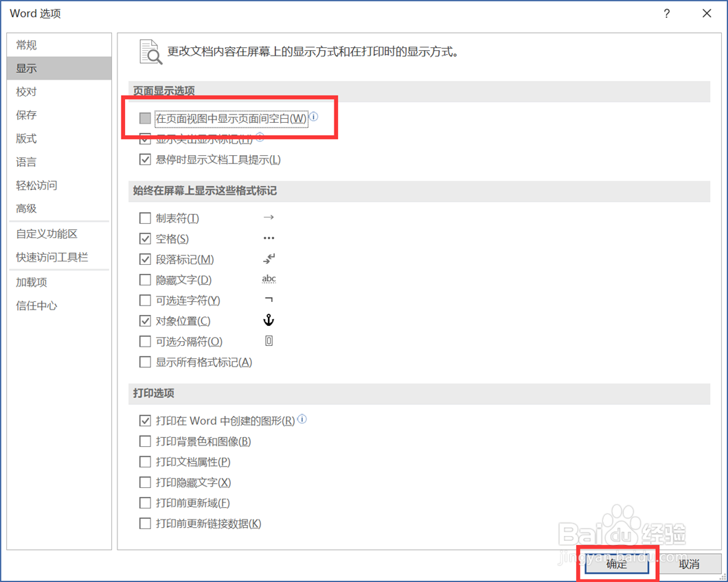Select the 显示 category in sidebar

(x=59, y=68)
